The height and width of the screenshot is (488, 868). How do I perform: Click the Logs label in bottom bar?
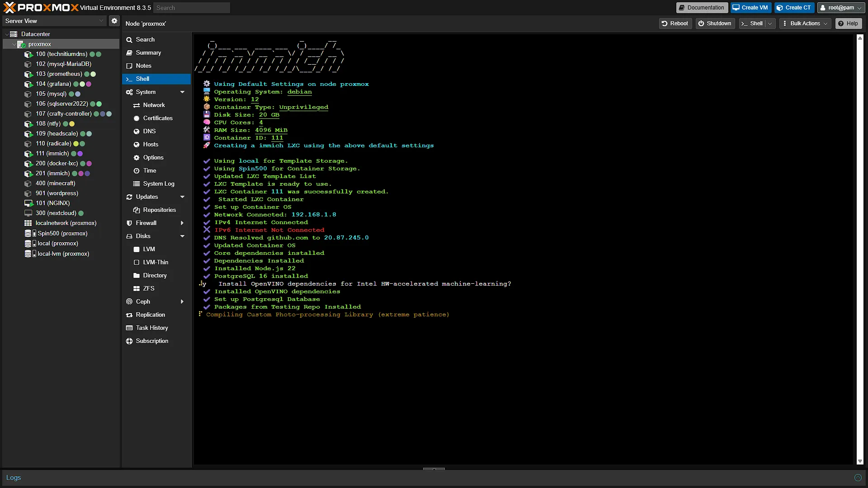point(14,478)
